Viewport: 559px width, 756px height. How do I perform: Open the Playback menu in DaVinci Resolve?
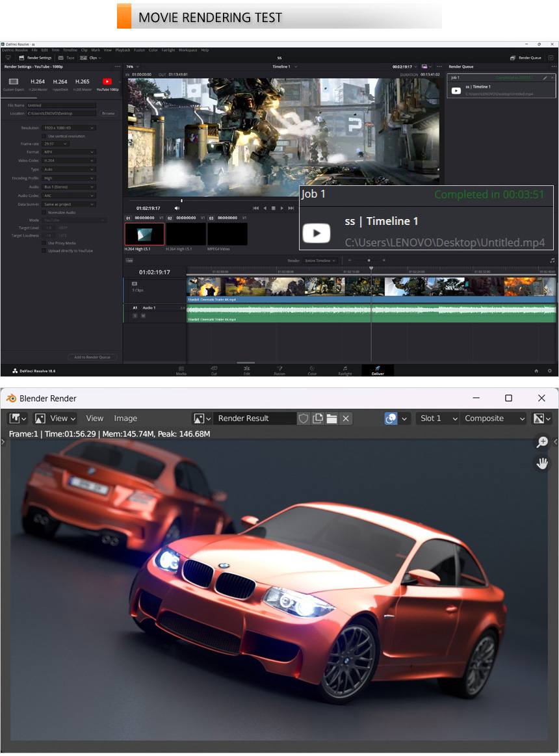[x=122, y=50]
